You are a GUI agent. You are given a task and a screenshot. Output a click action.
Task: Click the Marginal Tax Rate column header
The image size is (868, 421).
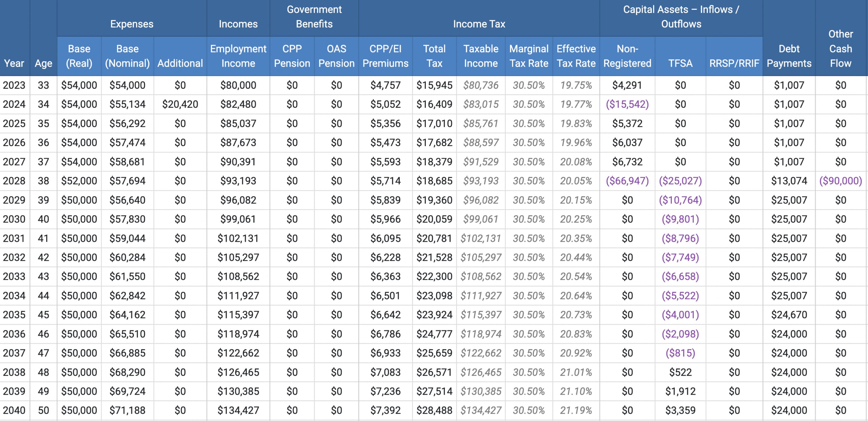click(529, 56)
